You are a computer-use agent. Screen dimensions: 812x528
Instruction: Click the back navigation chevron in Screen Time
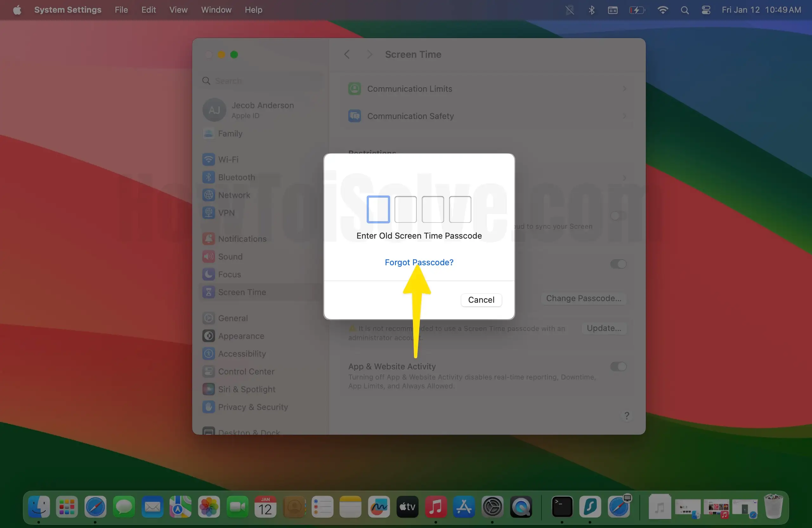pyautogui.click(x=347, y=54)
